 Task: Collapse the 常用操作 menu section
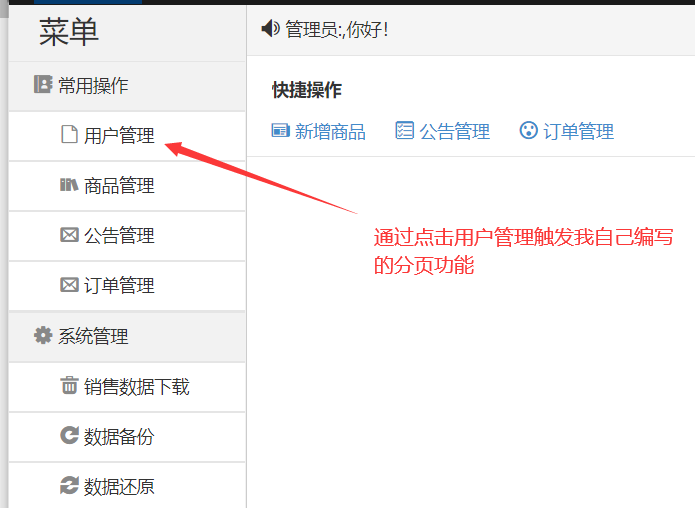tap(127, 86)
